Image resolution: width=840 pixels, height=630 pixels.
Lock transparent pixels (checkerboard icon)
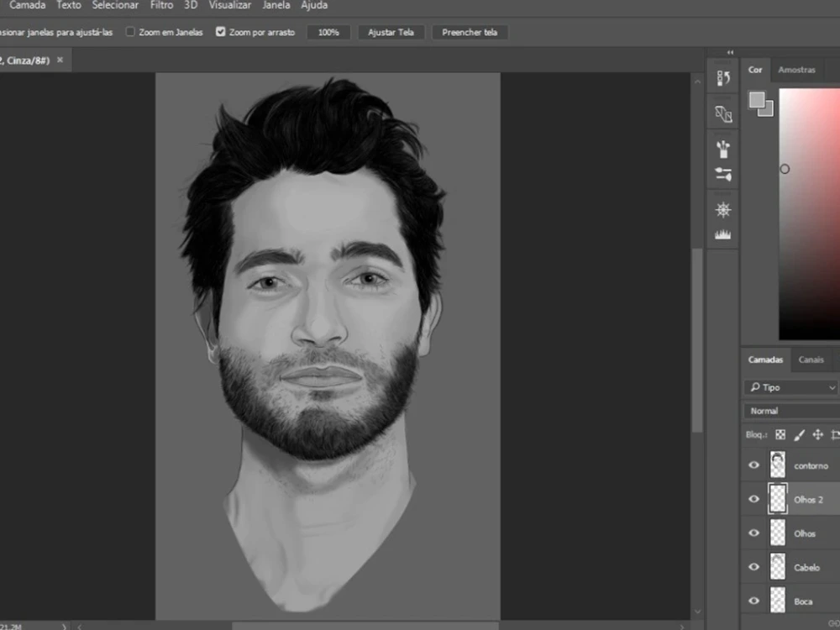coord(780,434)
